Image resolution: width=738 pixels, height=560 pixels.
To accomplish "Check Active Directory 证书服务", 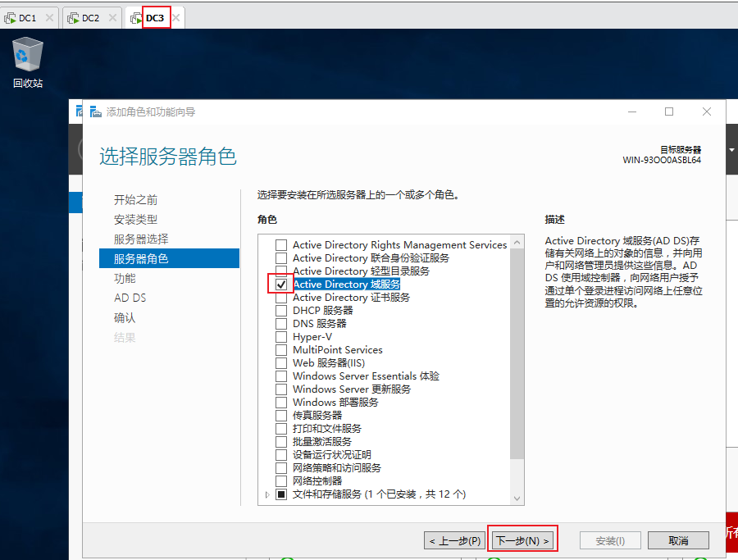I will (x=281, y=298).
